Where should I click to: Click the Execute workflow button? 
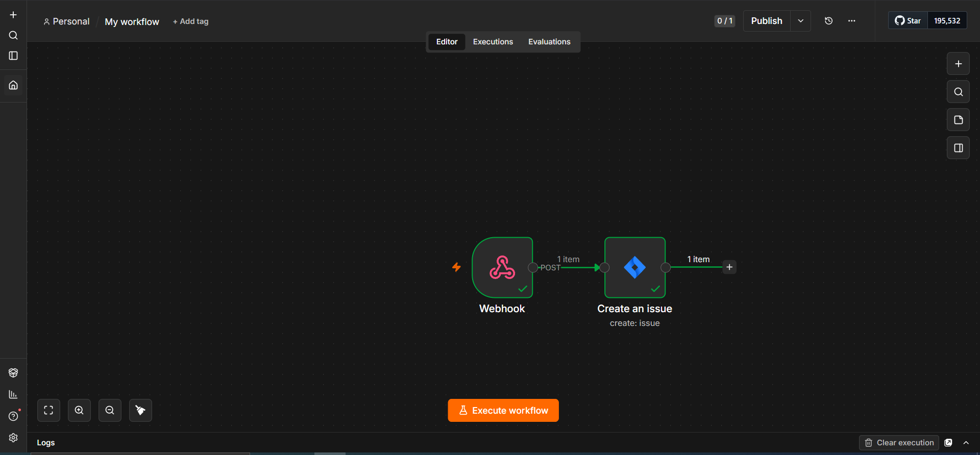tap(503, 410)
